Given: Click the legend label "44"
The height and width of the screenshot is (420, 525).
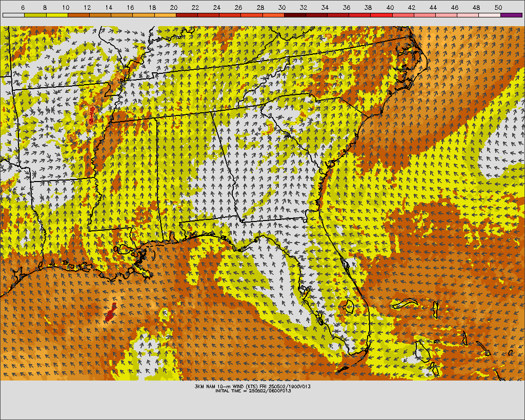Looking at the screenshot, I should pos(433,7).
